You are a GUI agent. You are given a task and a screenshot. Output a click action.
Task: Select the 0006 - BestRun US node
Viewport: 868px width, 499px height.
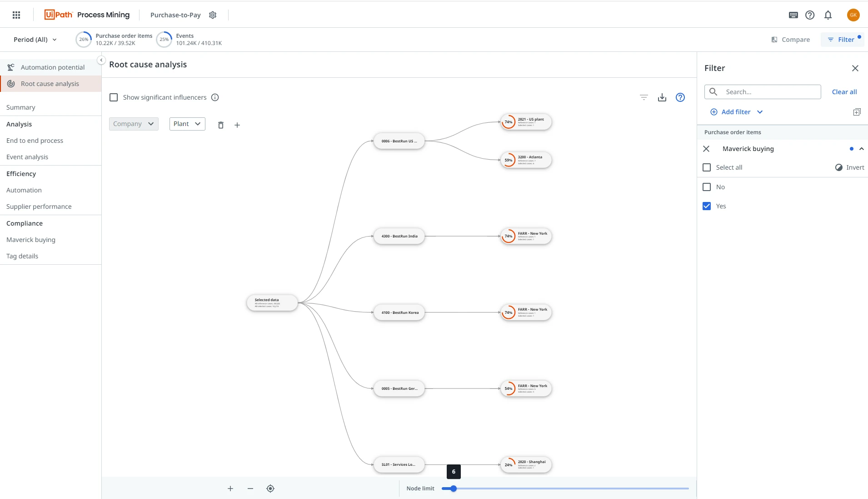399,141
